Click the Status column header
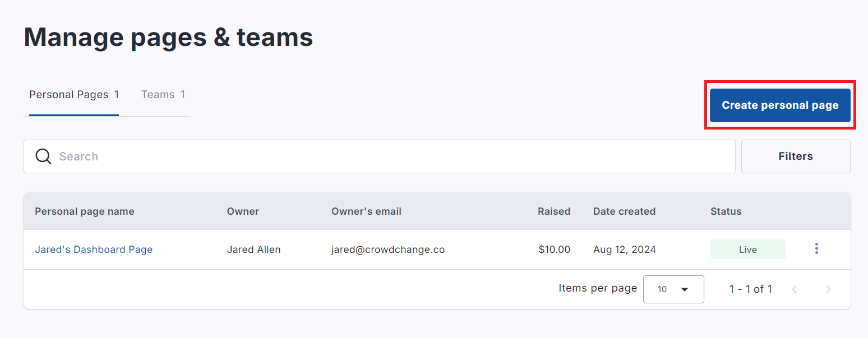 point(726,211)
